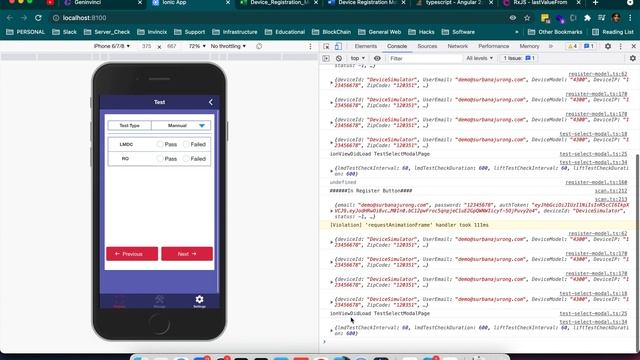Open the Other Bookmarks folder
Image resolution: width=640 pixels, height=360 pixels.
[555, 32]
